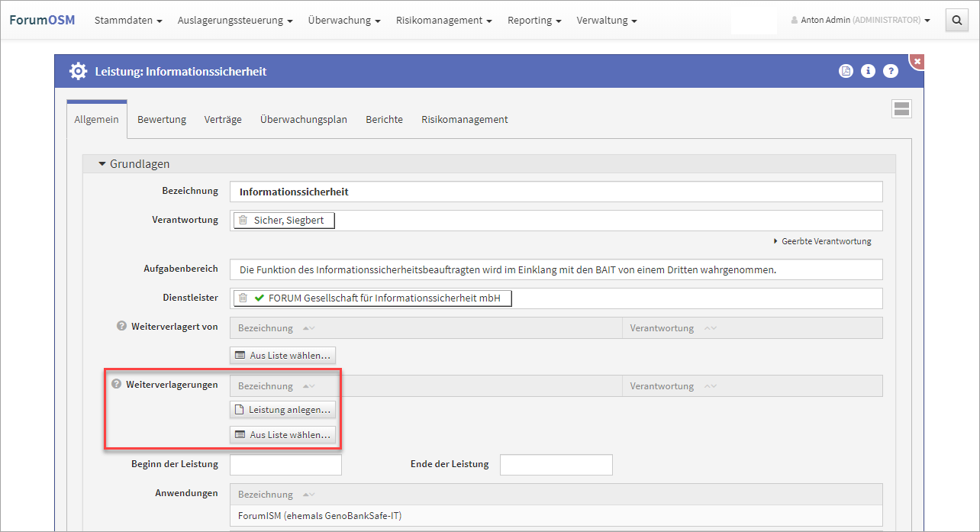Sort Weiterverlagerungen by Verantwortung column
Screen dimensions: 980x532
[710, 386]
